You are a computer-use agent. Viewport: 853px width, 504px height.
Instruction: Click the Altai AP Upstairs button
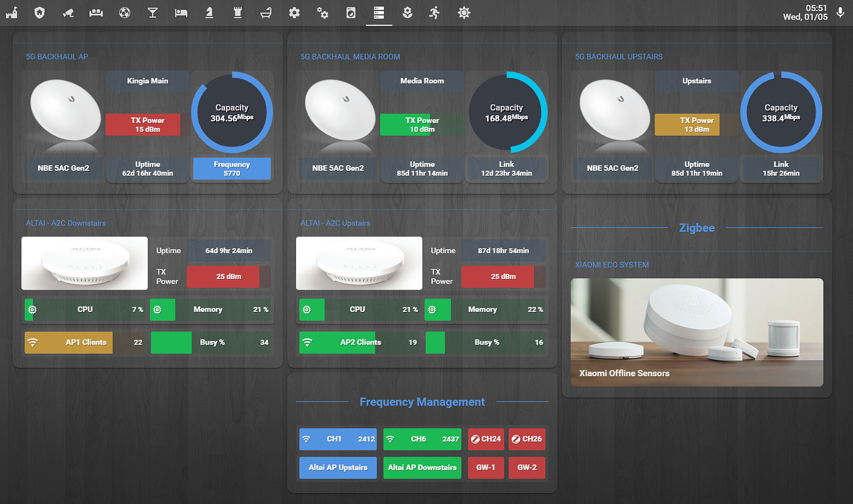tap(337, 468)
